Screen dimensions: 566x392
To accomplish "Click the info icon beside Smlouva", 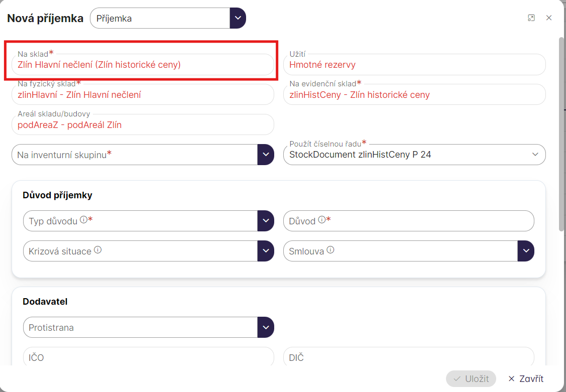I will coord(330,250).
